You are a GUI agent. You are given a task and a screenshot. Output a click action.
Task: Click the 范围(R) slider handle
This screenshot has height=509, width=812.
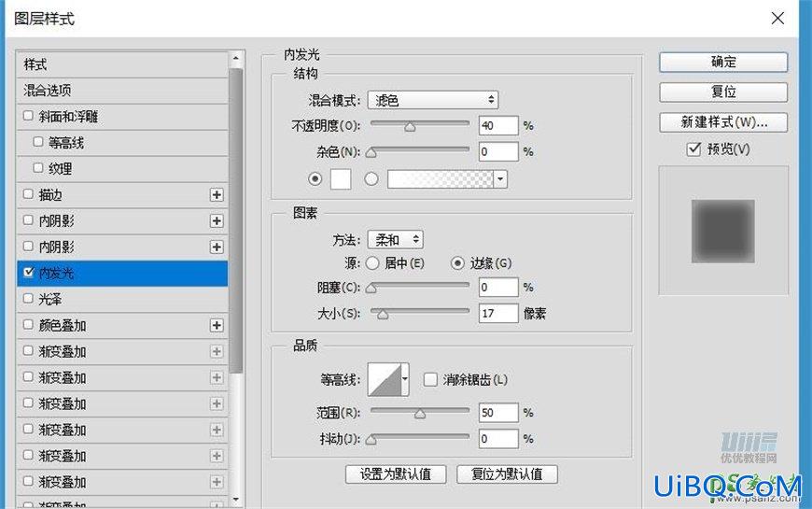(420, 414)
